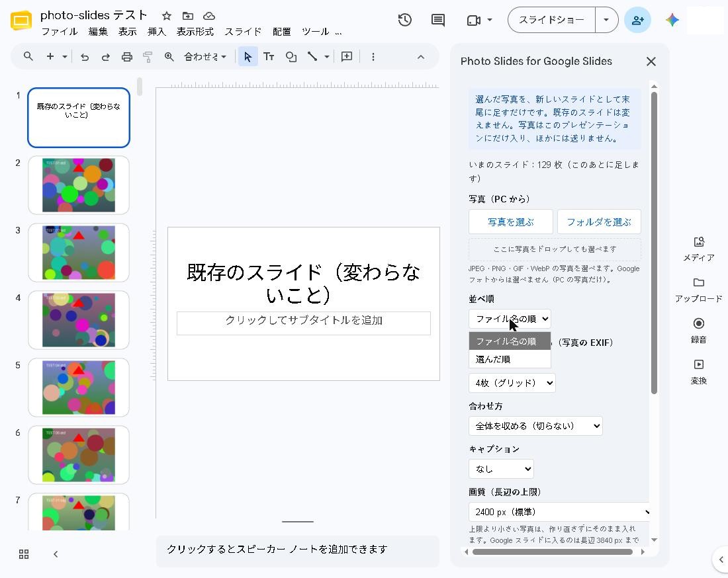
Task: Start a video call with camera icon
Action: [x=474, y=21]
